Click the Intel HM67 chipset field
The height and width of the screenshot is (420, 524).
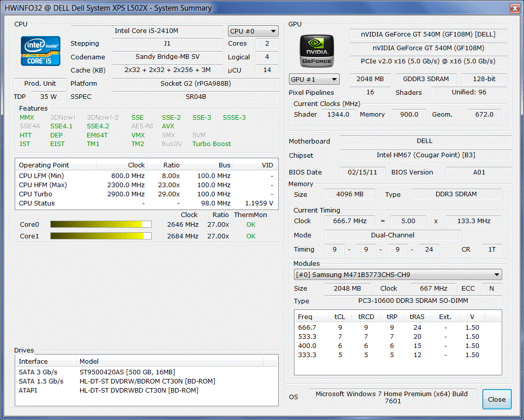click(425, 155)
